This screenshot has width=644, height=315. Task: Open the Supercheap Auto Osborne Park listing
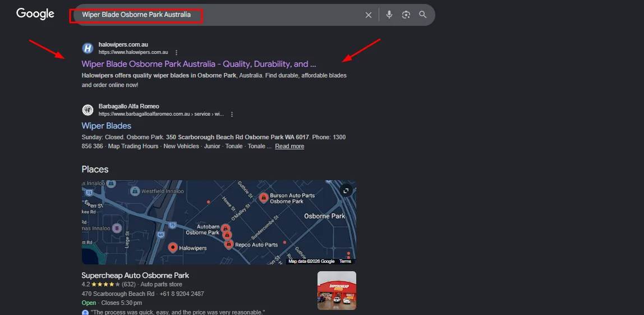point(135,276)
